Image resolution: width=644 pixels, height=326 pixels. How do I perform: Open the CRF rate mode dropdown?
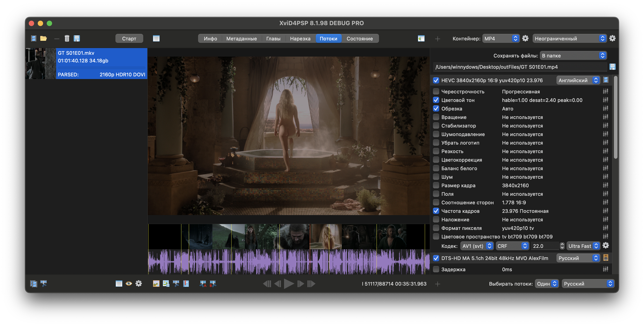tap(512, 246)
